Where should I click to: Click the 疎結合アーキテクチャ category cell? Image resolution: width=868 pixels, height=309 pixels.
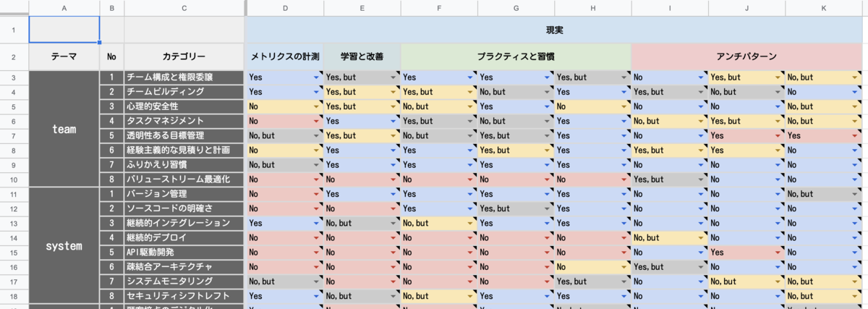184,266
